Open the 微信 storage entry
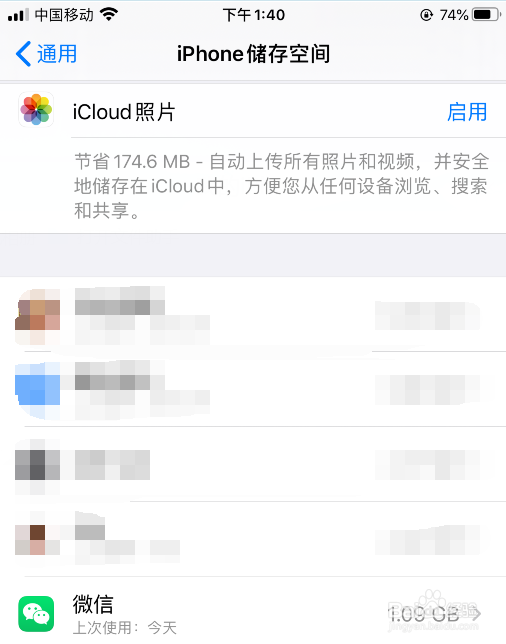 tap(253, 614)
